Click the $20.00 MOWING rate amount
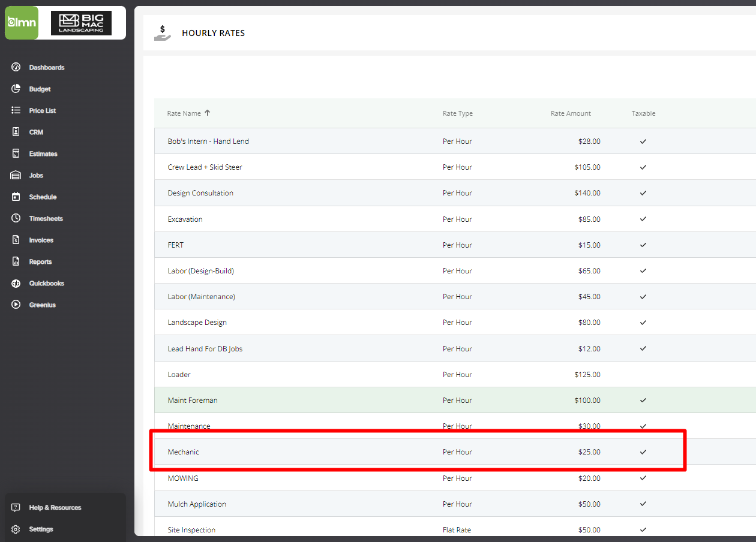 (x=589, y=478)
